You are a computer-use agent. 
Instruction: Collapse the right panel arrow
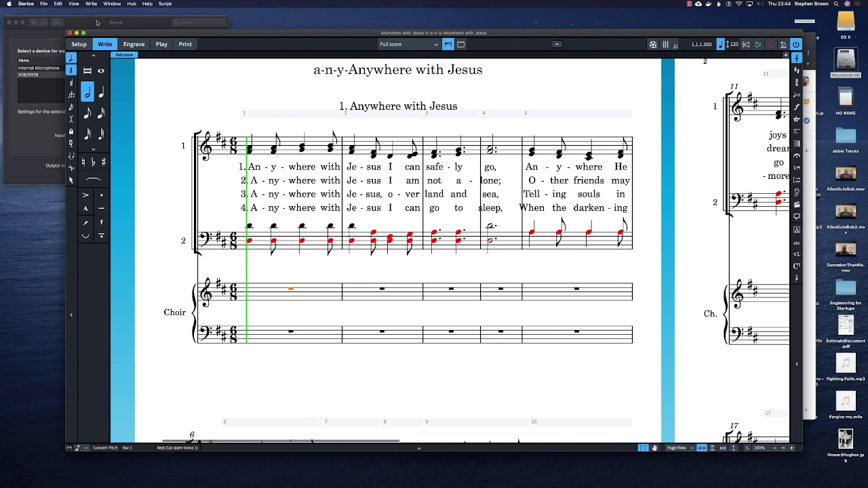click(x=797, y=364)
